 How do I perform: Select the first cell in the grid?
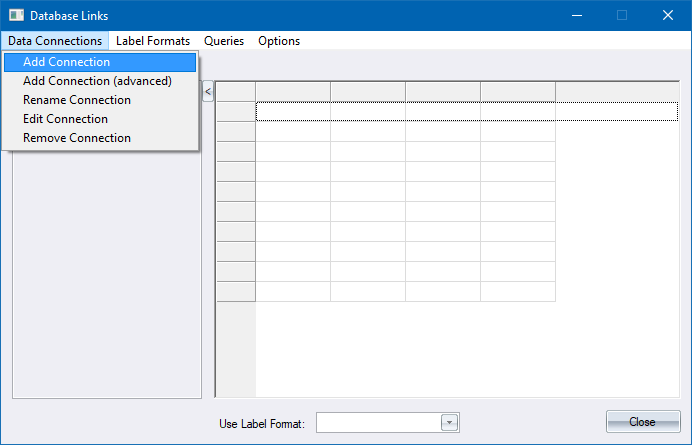293,111
